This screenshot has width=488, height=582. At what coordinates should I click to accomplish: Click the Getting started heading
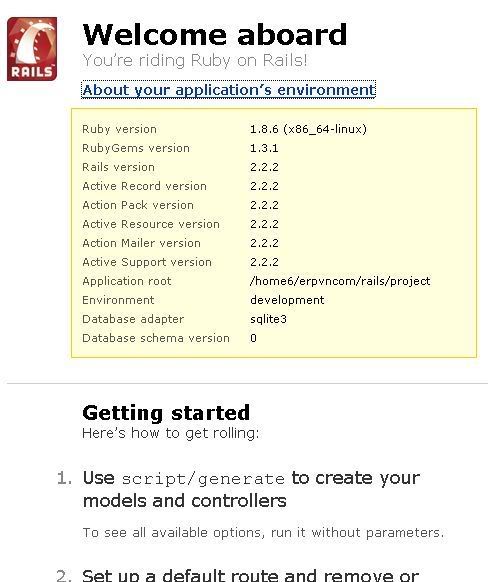[x=166, y=413]
